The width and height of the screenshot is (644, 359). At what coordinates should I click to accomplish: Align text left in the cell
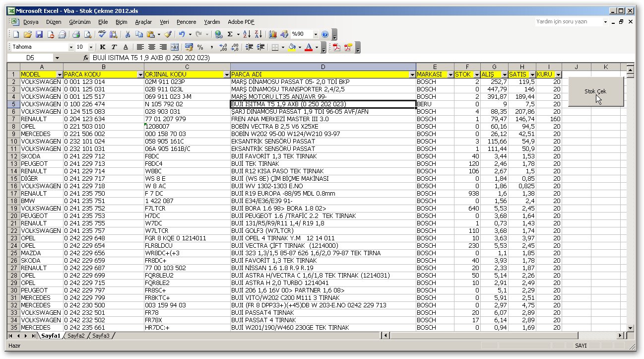coord(140,47)
